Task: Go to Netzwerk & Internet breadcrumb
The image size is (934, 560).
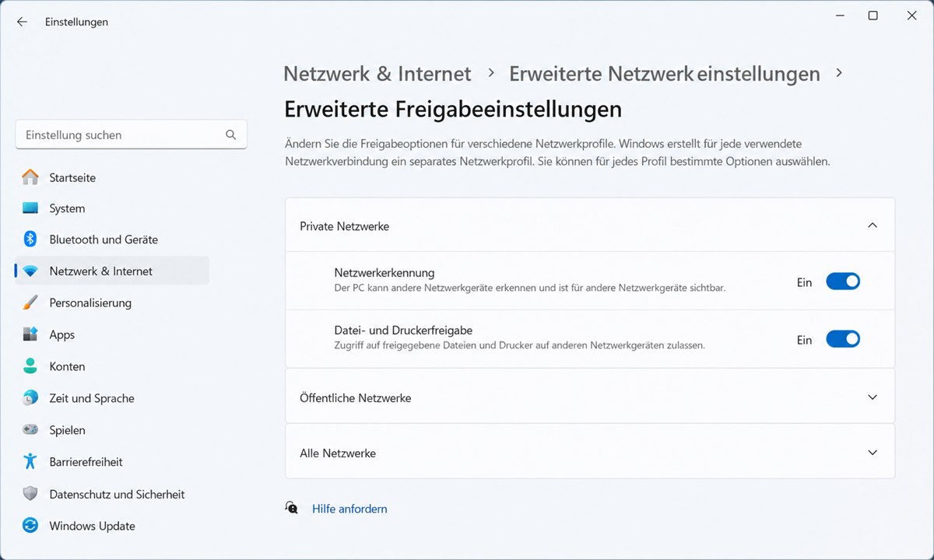Action: point(377,74)
